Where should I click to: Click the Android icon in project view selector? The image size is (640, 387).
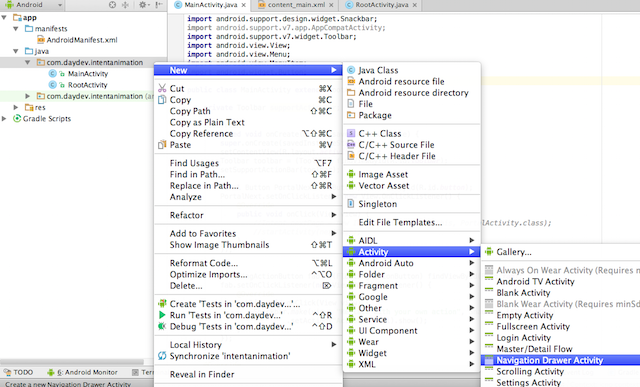click(x=9, y=4)
